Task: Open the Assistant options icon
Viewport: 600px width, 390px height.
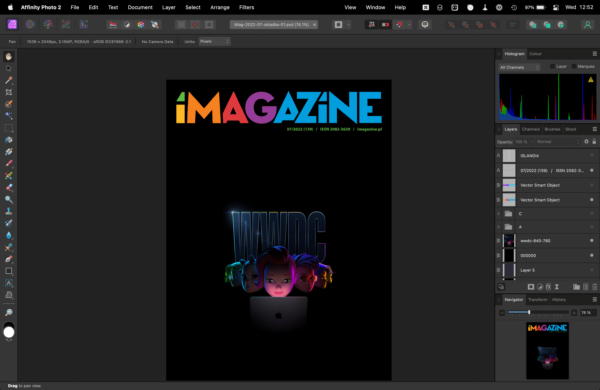Action: (425, 24)
